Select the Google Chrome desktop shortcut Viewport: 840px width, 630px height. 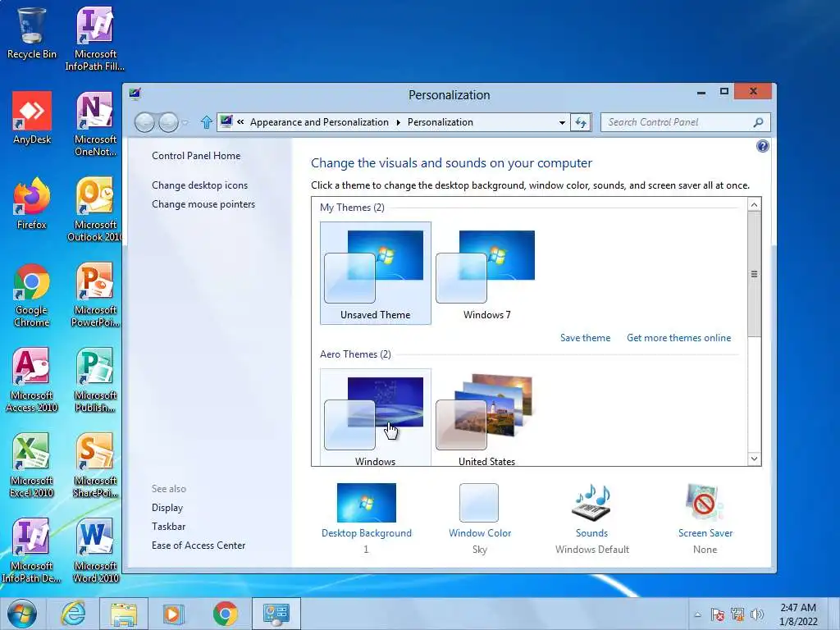point(32,294)
